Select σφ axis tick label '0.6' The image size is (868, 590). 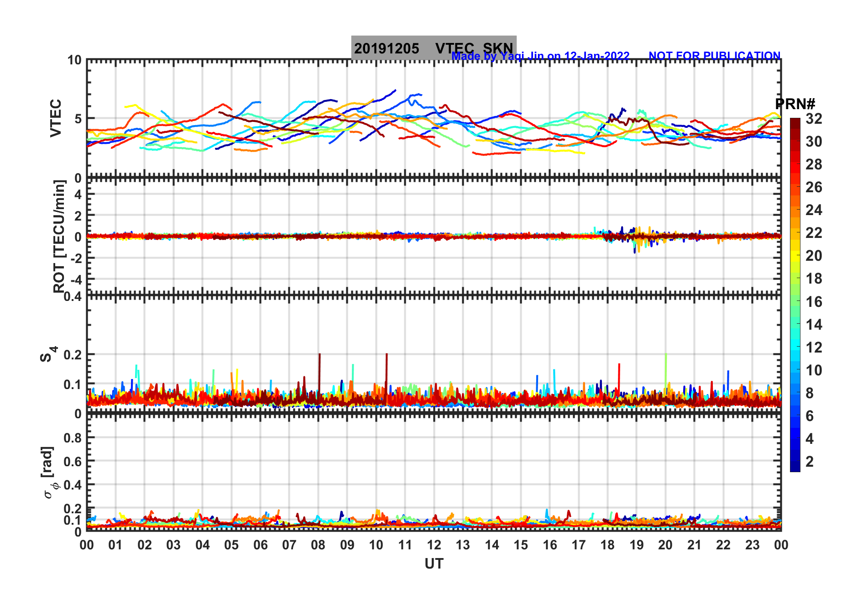tap(73, 461)
